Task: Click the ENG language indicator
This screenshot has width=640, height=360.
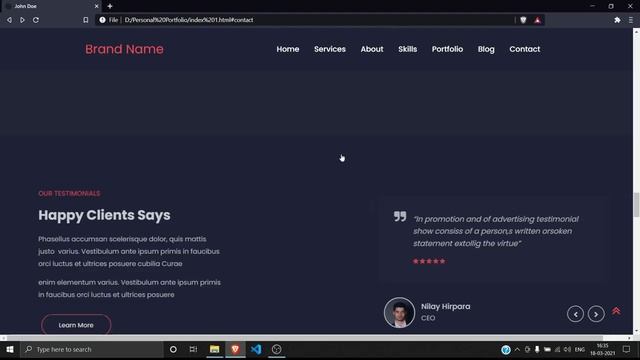Action: click(580, 349)
